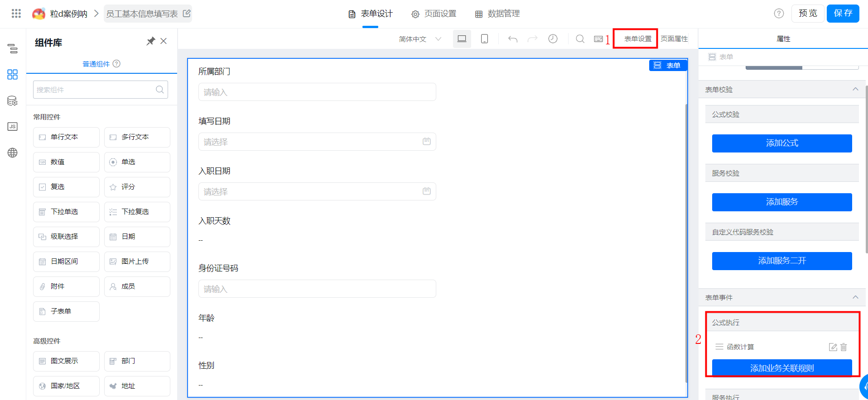868x400 pixels.
Task: Select the 图片上传 component
Action: click(137, 262)
